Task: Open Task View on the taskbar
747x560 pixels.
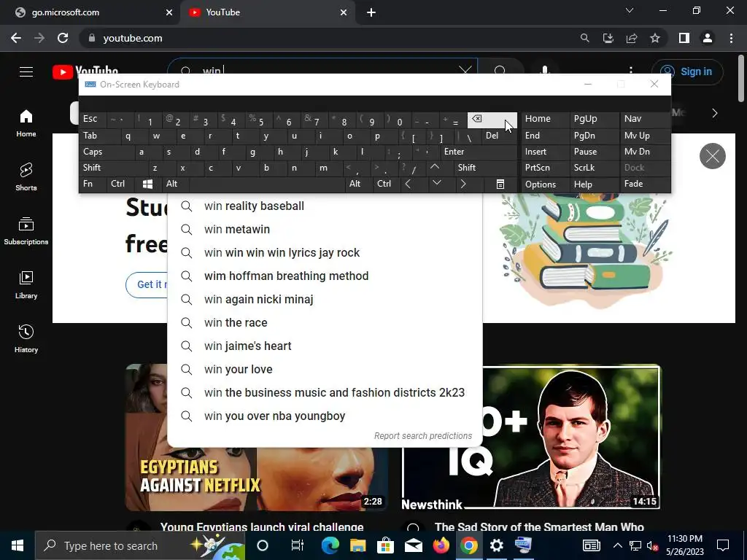Action: [x=298, y=545]
